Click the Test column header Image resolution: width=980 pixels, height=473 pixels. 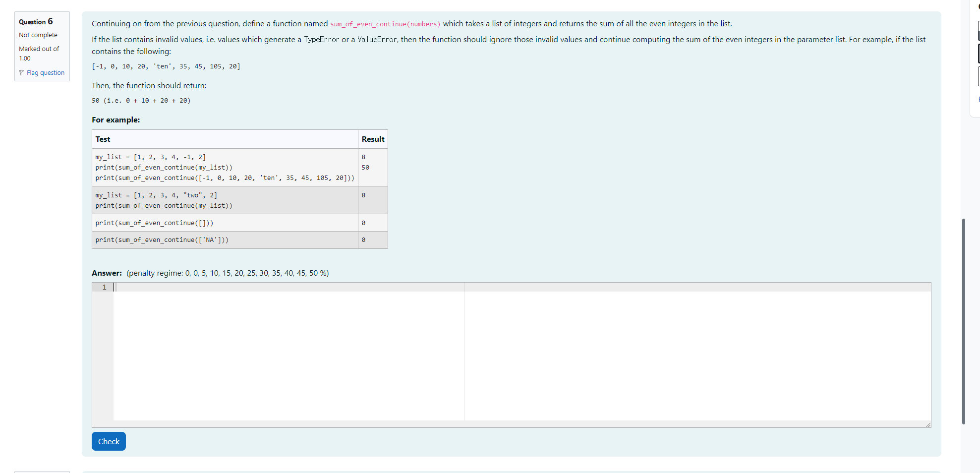(103, 139)
